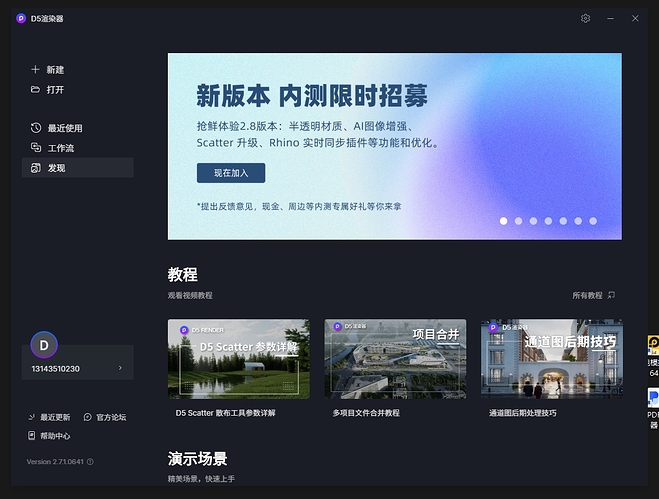Open the 通道图后期技巧 tutorial thumbnail
The width and height of the screenshot is (659, 499).
click(552, 359)
